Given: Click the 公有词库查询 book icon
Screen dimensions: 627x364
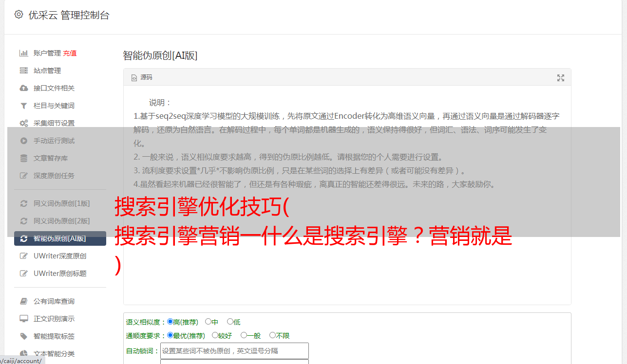Looking at the screenshot, I should [x=23, y=301].
